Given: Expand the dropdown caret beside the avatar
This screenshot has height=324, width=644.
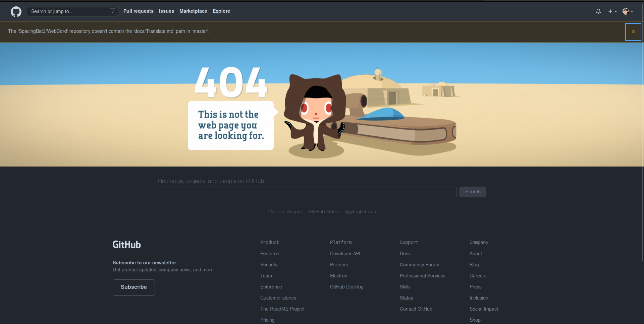Looking at the screenshot, I should click(x=632, y=11).
